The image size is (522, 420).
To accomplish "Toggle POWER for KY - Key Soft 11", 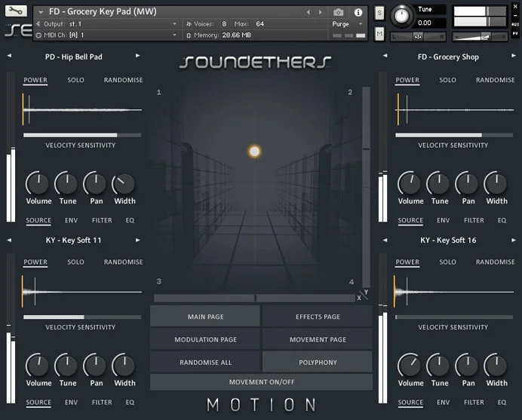I will point(35,262).
